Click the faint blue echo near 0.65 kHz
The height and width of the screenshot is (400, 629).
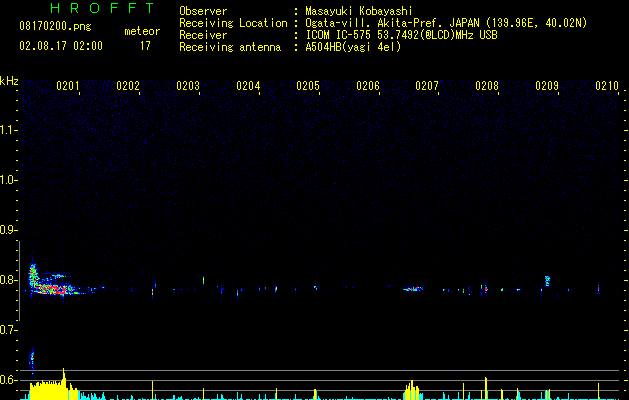pos(32,359)
